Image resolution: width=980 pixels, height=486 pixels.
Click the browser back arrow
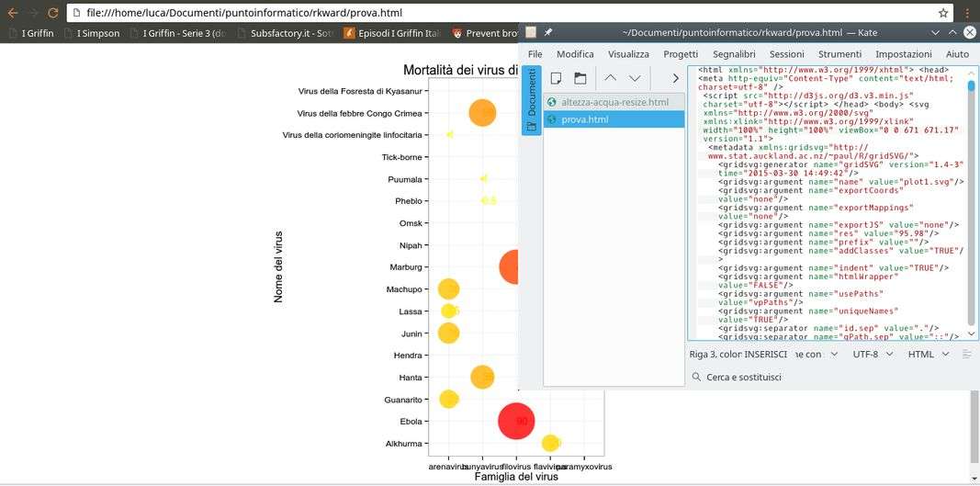(x=12, y=13)
